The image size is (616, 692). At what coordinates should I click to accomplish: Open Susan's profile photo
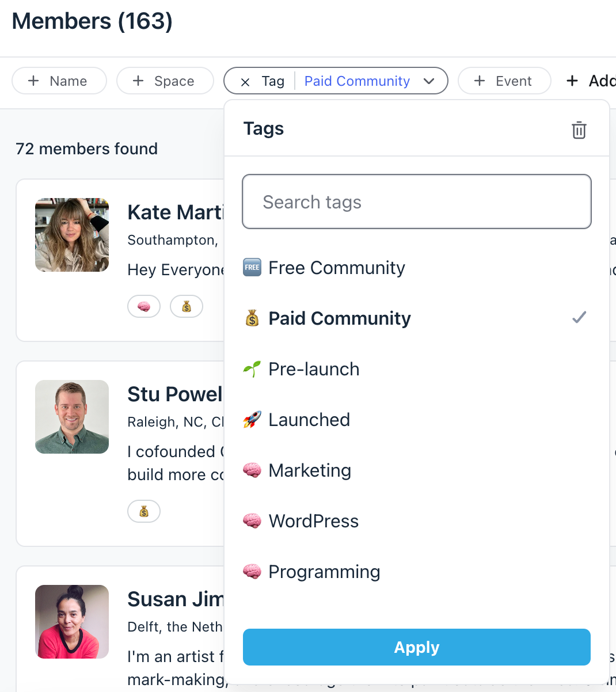tap(72, 622)
